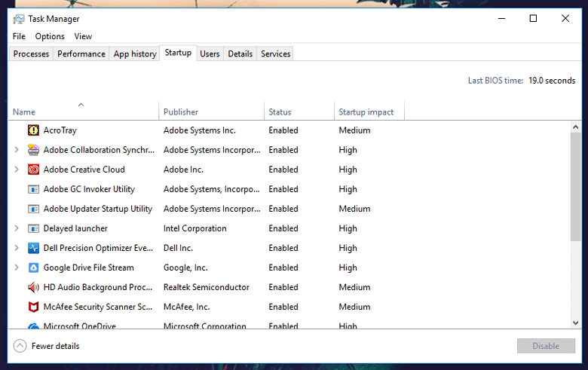Click the McAfee Security Scanner shield icon

coord(33,307)
